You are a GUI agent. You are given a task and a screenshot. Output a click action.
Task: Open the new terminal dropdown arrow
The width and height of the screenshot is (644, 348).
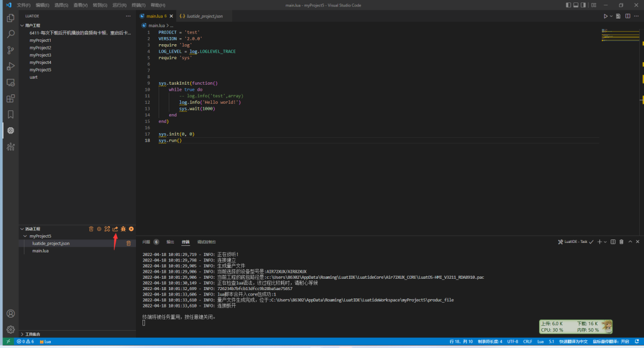pos(605,242)
